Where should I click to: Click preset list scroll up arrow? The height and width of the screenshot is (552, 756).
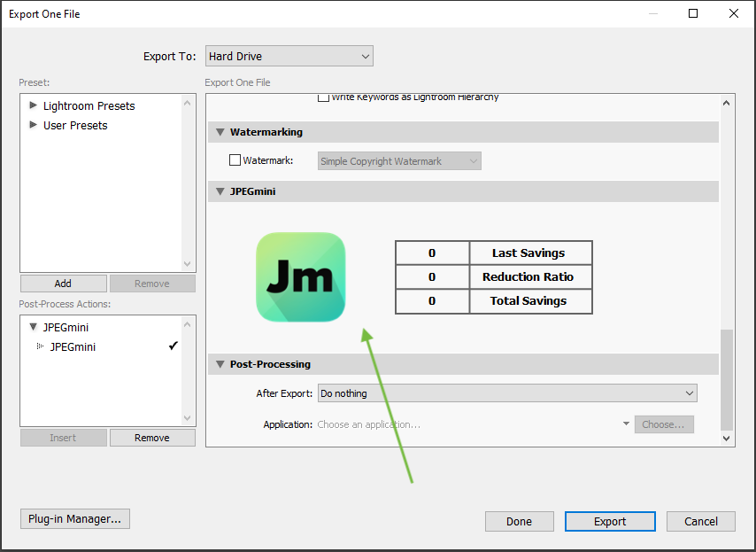(x=188, y=103)
